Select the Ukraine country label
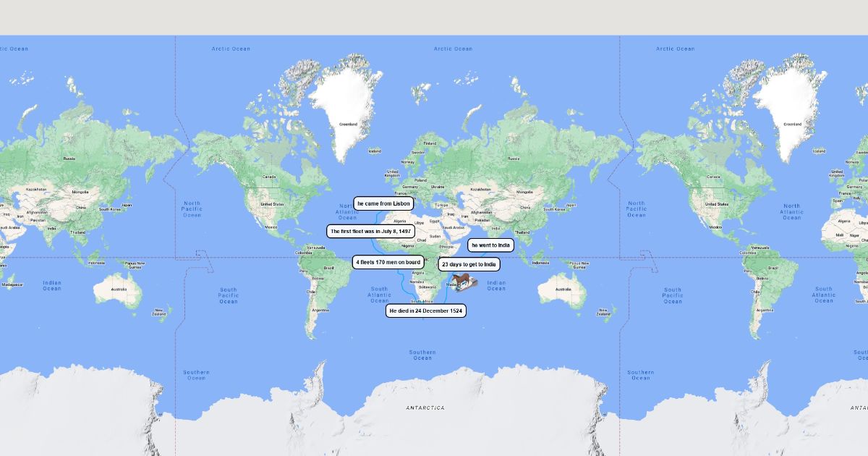 tap(438, 187)
